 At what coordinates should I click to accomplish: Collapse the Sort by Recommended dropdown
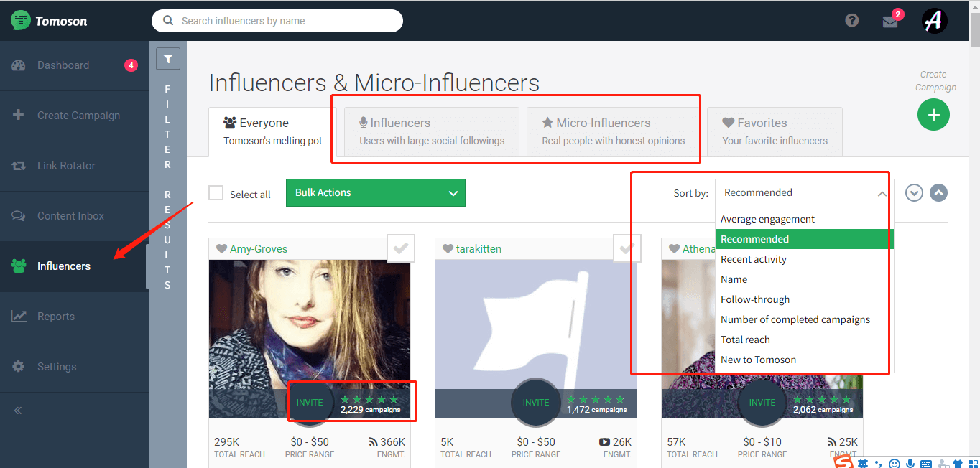click(804, 193)
